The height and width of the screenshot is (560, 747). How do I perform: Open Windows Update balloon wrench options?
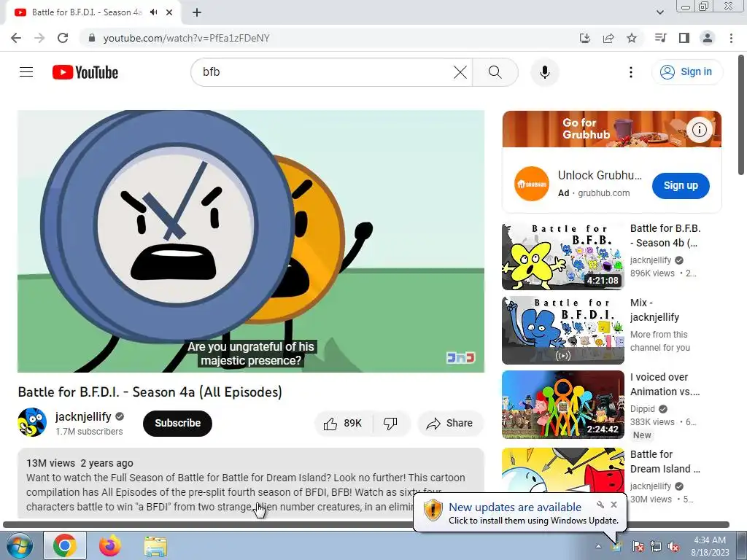click(600, 505)
